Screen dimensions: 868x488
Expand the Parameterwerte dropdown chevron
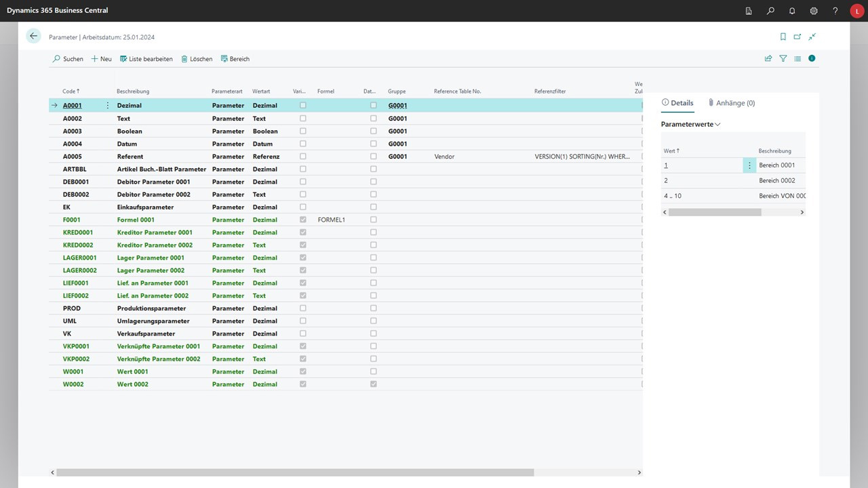(718, 125)
